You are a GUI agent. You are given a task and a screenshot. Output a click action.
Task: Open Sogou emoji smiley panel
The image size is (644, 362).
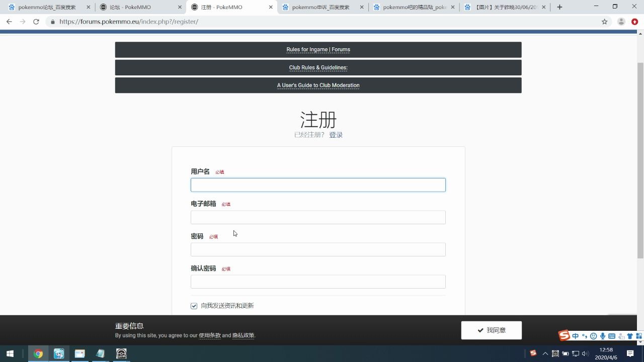594,336
